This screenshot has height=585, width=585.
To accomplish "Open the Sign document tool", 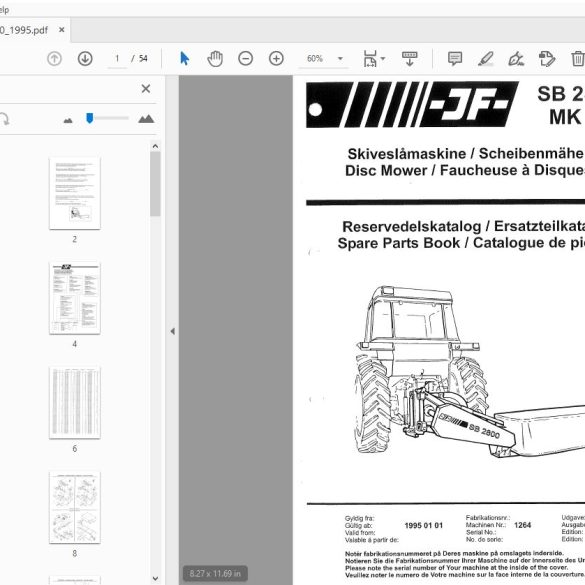I will point(516,59).
